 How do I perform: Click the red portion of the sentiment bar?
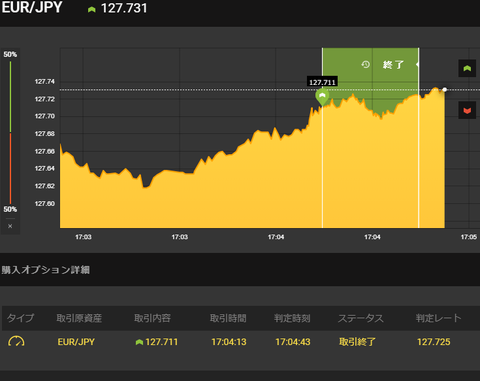(10, 168)
